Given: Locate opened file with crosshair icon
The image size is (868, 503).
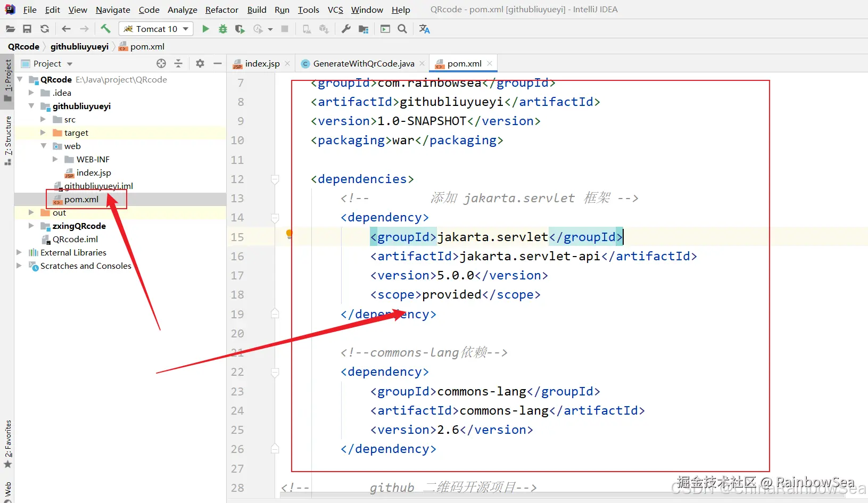Looking at the screenshot, I should pos(161,63).
